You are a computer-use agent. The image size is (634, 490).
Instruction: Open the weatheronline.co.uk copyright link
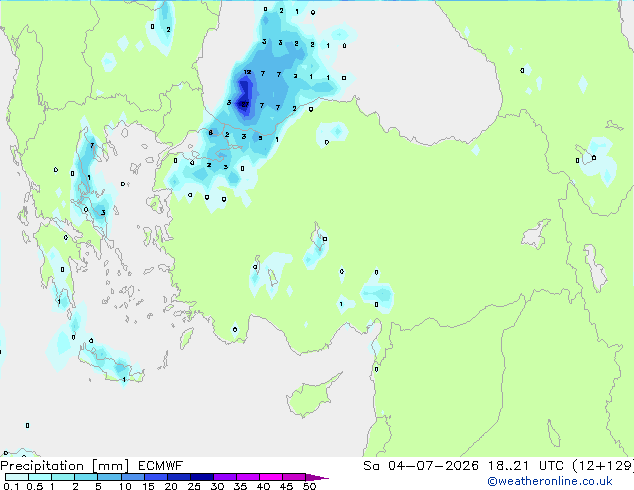[x=549, y=481]
